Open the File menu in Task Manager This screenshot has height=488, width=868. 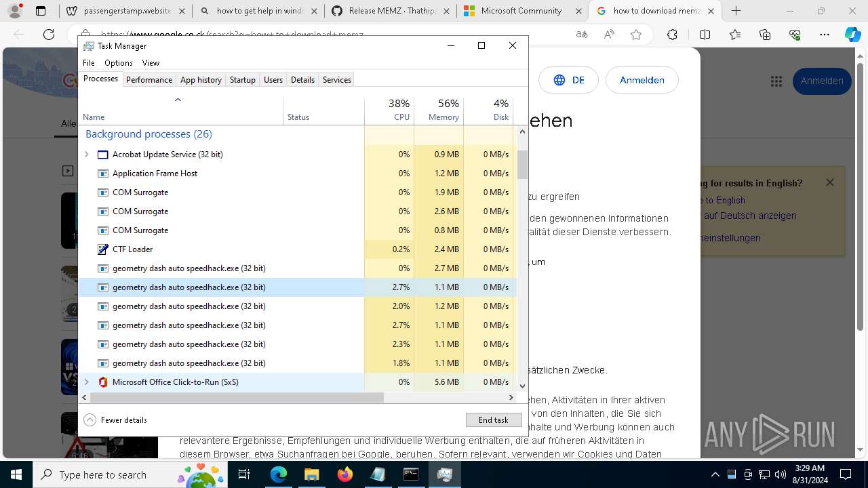89,62
